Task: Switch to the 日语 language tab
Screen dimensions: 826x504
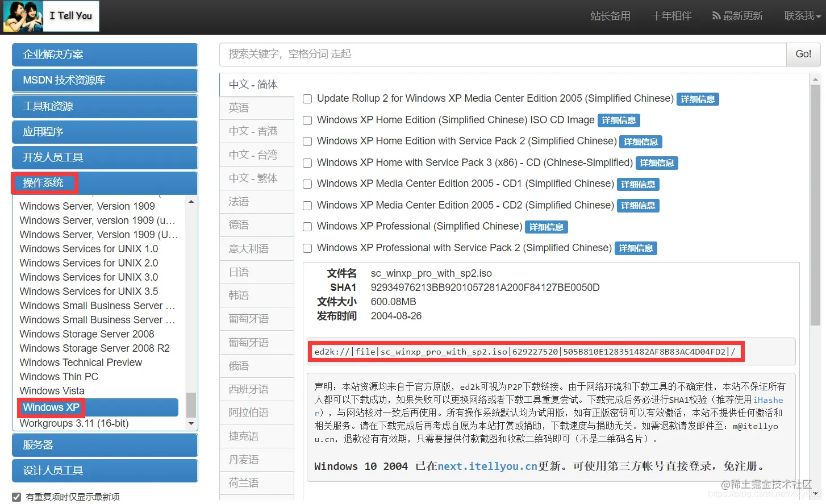Action: pos(256,272)
